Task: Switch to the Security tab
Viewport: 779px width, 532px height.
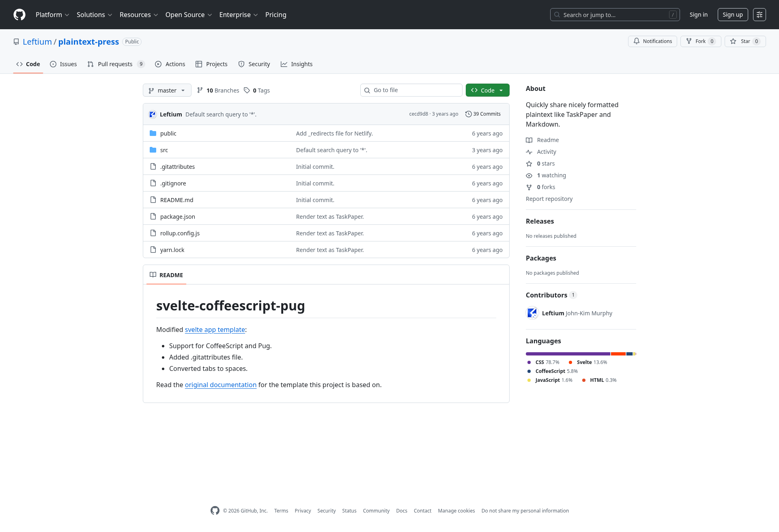Action: [254, 64]
